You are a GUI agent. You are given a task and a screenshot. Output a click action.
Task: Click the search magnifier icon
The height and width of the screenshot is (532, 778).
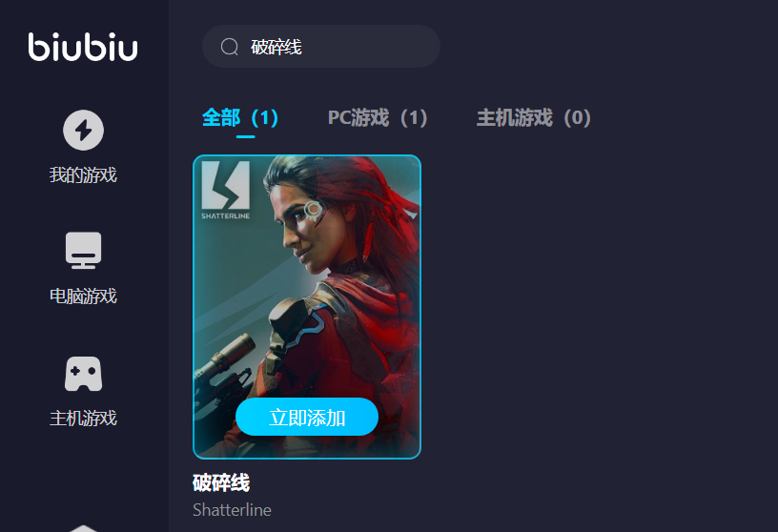[229, 47]
